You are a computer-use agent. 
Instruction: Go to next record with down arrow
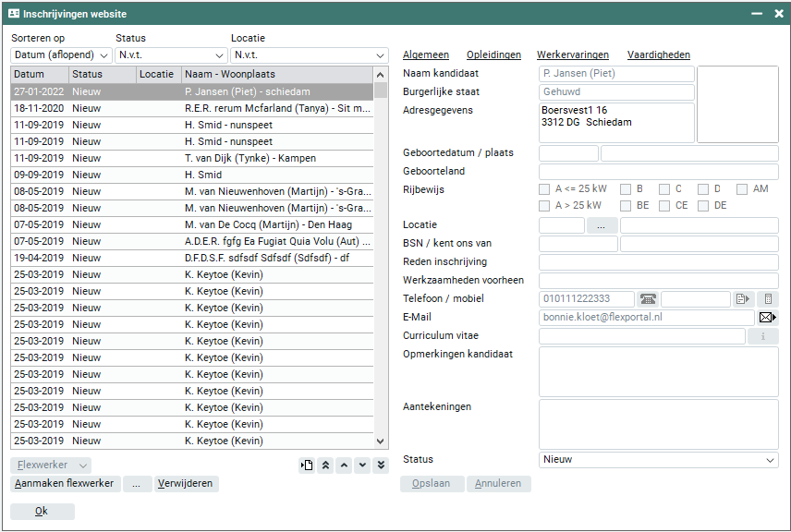tap(362, 465)
